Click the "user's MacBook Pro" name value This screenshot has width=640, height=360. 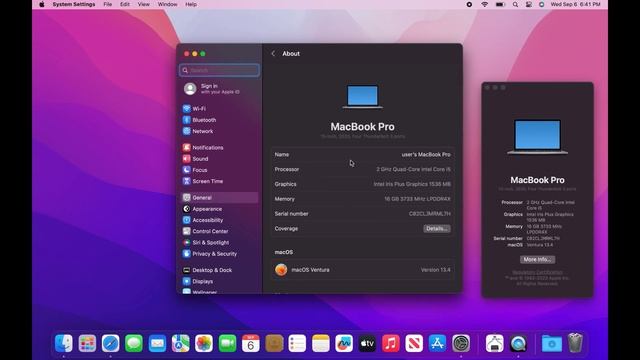pos(426,155)
